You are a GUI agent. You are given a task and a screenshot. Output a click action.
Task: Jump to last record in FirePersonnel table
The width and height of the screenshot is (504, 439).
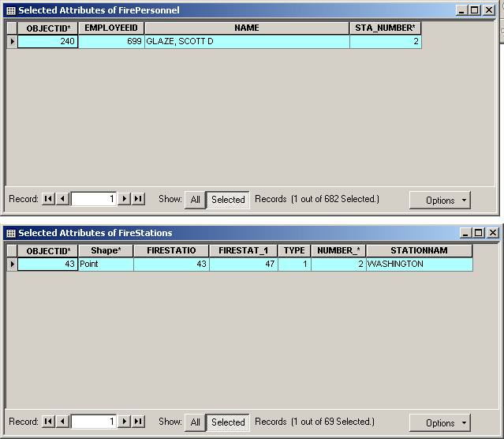(x=138, y=199)
